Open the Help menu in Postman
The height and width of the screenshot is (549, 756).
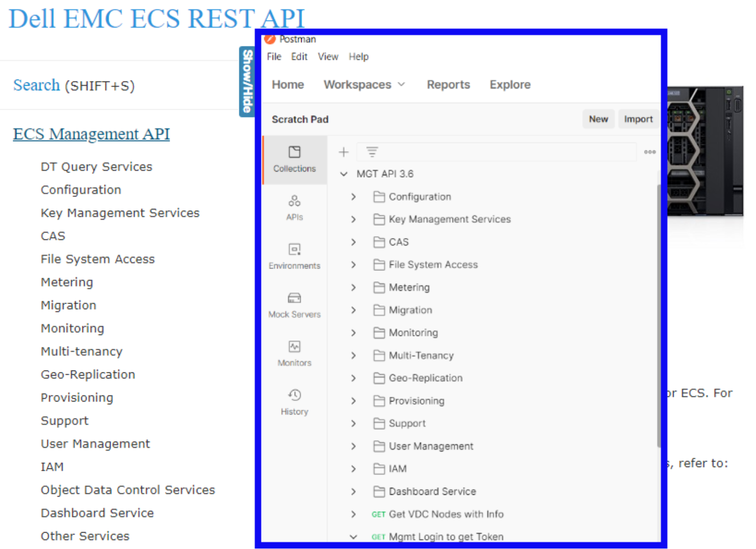pos(358,56)
